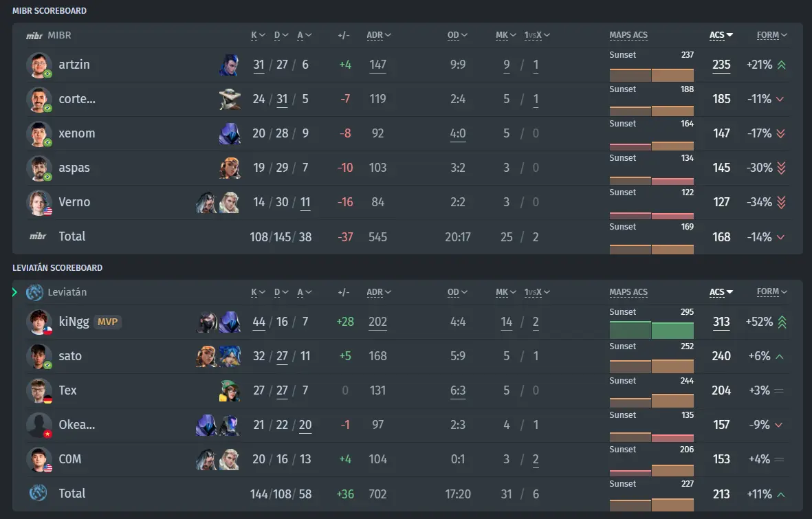The width and height of the screenshot is (812, 519).
Task: Click kiNgg's player avatar
Action: (x=39, y=322)
